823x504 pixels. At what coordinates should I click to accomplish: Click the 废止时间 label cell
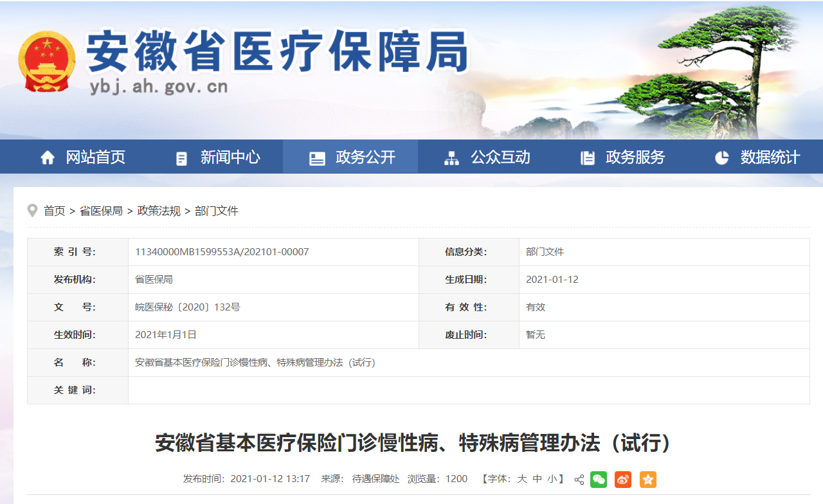click(469, 335)
